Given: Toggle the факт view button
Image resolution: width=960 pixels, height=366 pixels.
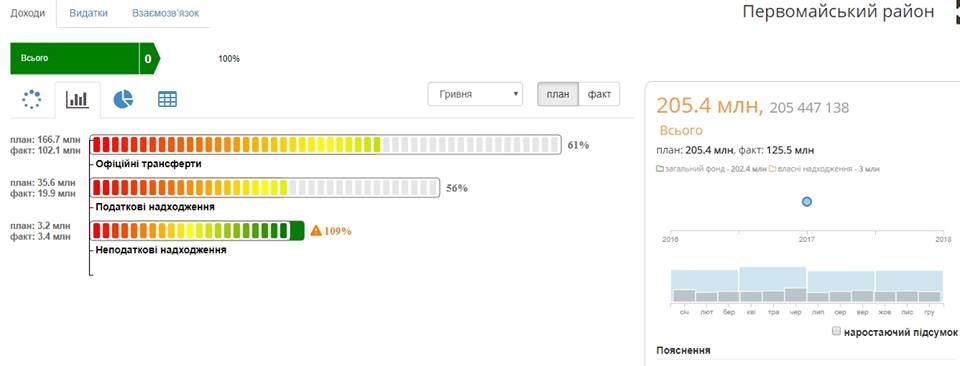Looking at the screenshot, I should coord(599,94).
